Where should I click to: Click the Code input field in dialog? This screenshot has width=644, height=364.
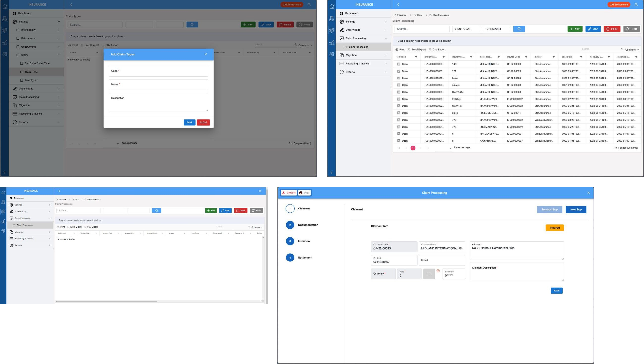click(x=158, y=71)
